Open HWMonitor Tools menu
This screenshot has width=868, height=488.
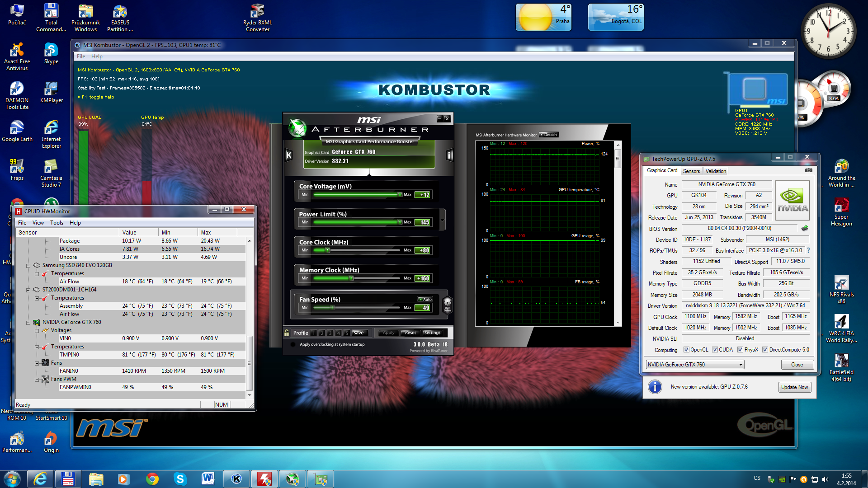tap(57, 223)
